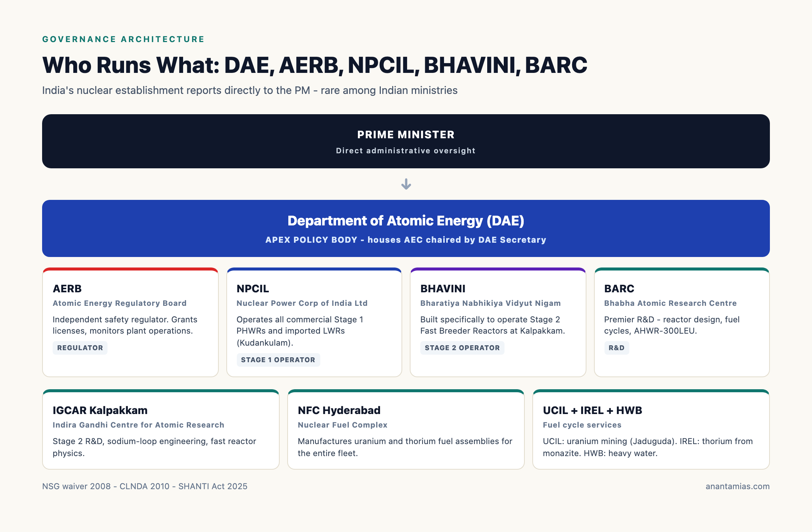
Task: Click 'Direct administrative oversight' text
Action: pos(406,151)
